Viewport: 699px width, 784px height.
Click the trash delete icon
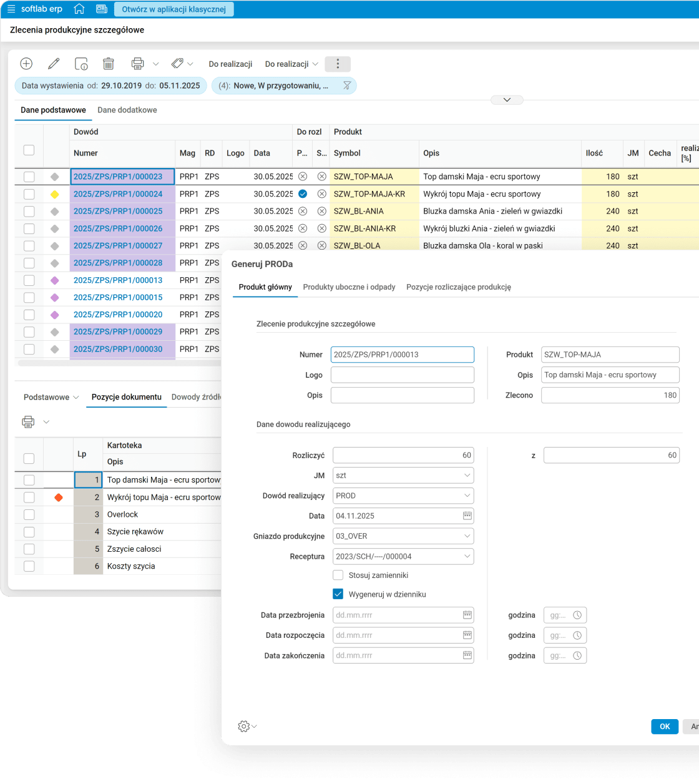[x=109, y=64]
